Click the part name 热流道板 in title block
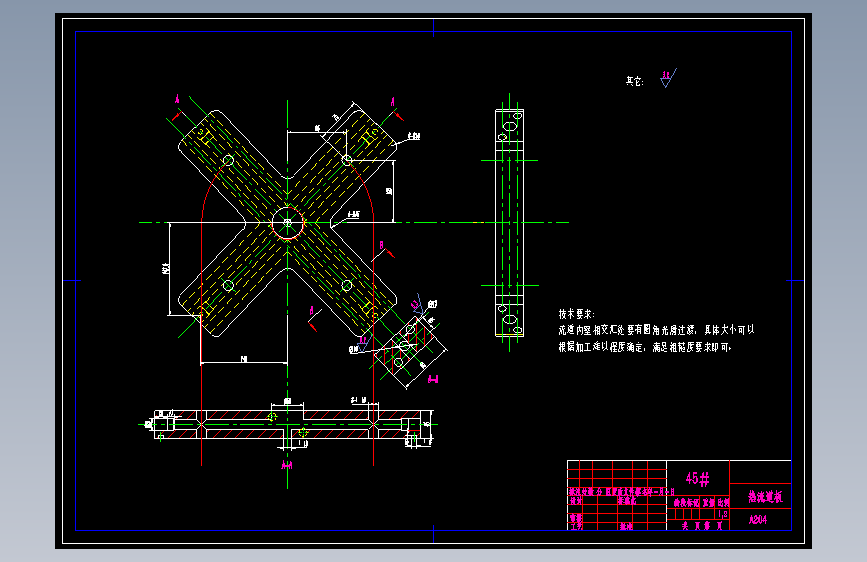 point(766,497)
